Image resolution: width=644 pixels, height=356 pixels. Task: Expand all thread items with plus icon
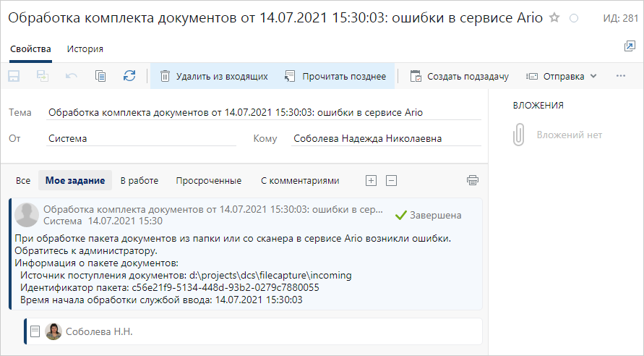371,180
